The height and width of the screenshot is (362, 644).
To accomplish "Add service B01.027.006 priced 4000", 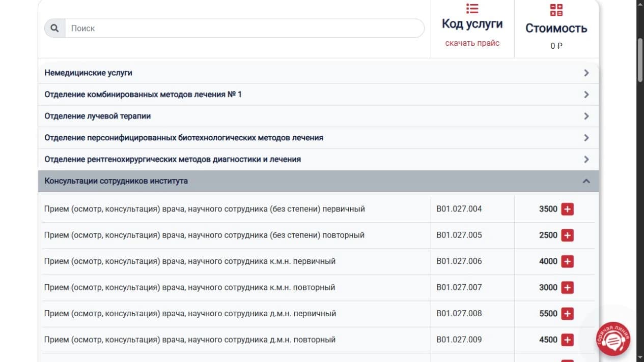I will pos(567,261).
